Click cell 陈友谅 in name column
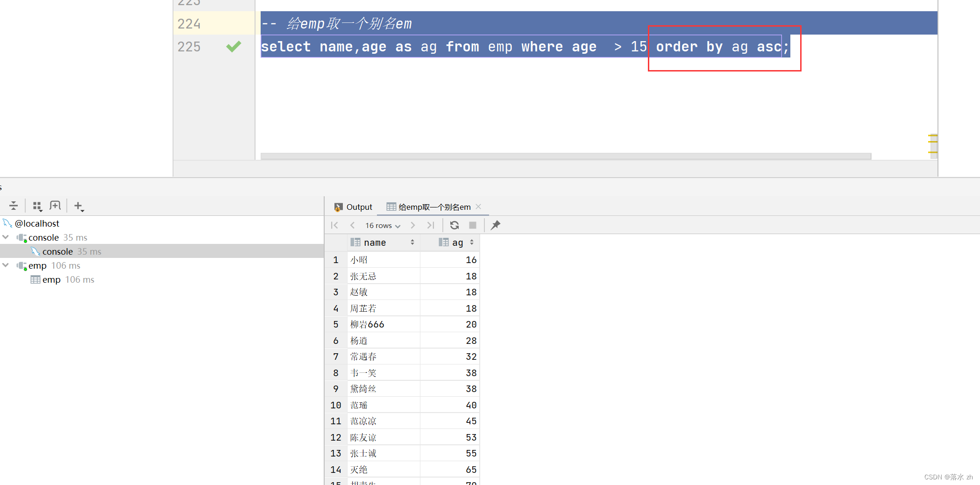 tap(383, 437)
